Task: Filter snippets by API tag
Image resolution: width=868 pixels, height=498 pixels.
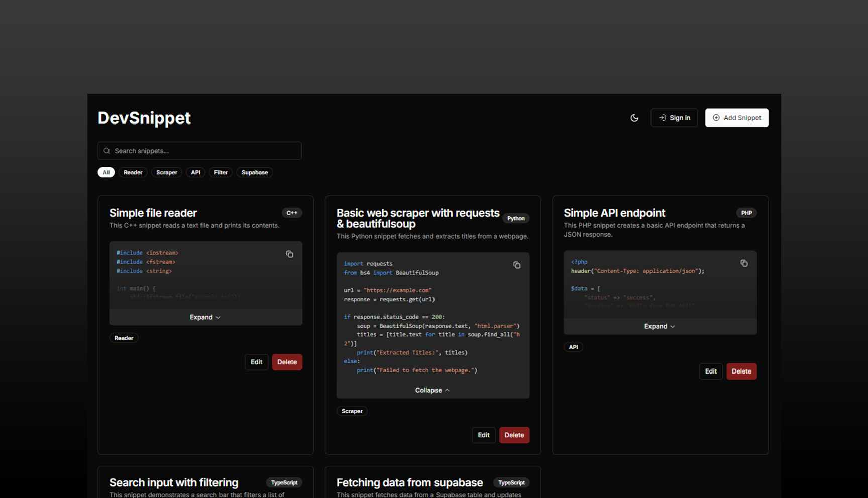Action: coord(195,172)
